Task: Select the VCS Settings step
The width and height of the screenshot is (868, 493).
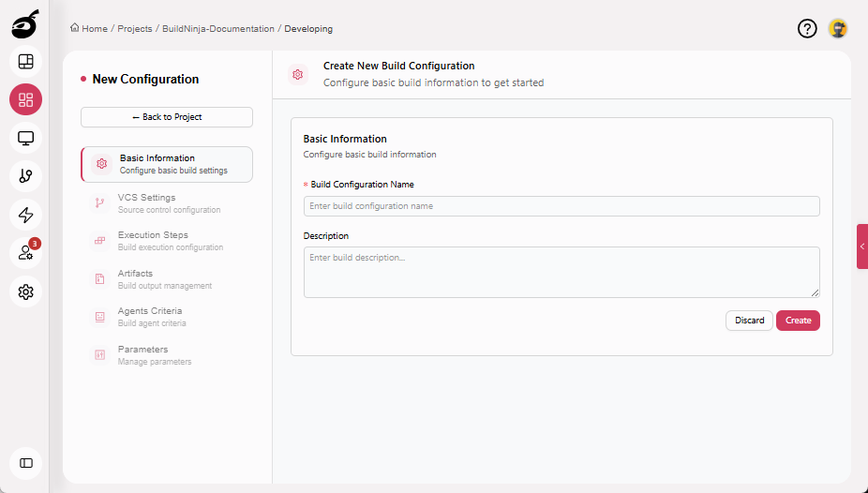Action: point(167,203)
